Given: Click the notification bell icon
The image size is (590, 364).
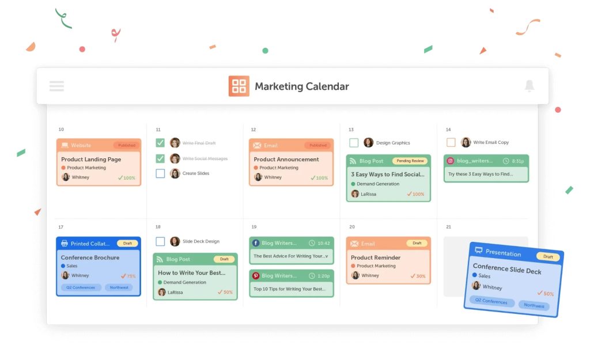Looking at the screenshot, I should pos(529,86).
